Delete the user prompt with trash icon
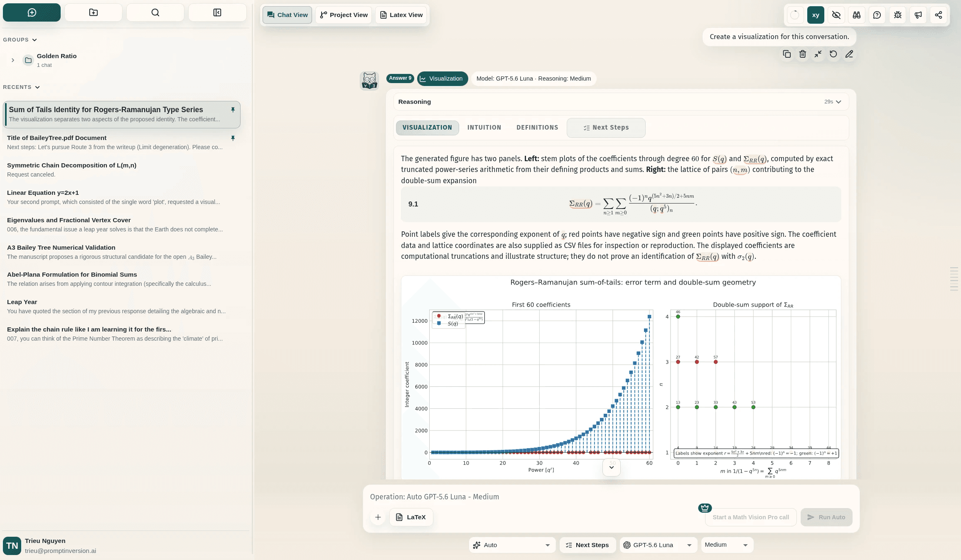This screenshot has height=560, width=961. pyautogui.click(x=803, y=54)
